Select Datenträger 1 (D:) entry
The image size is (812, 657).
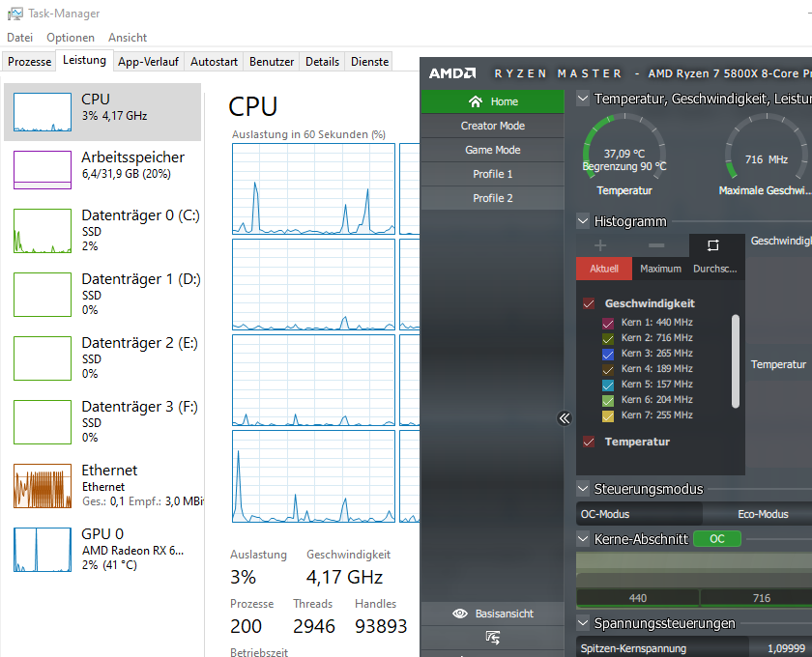pos(102,294)
